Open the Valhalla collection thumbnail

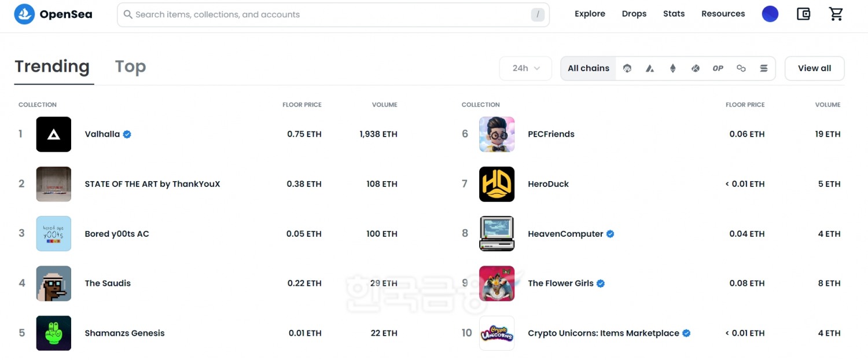click(54, 134)
